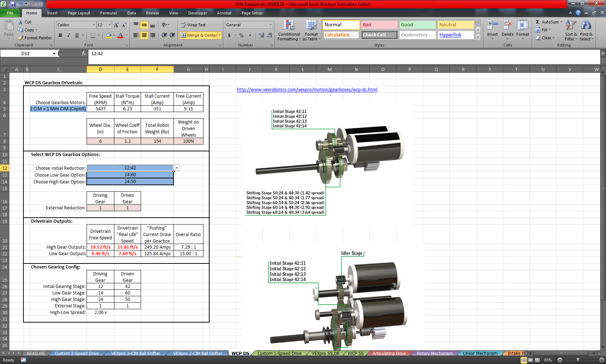Apply the Check Cell style

pos(379,35)
